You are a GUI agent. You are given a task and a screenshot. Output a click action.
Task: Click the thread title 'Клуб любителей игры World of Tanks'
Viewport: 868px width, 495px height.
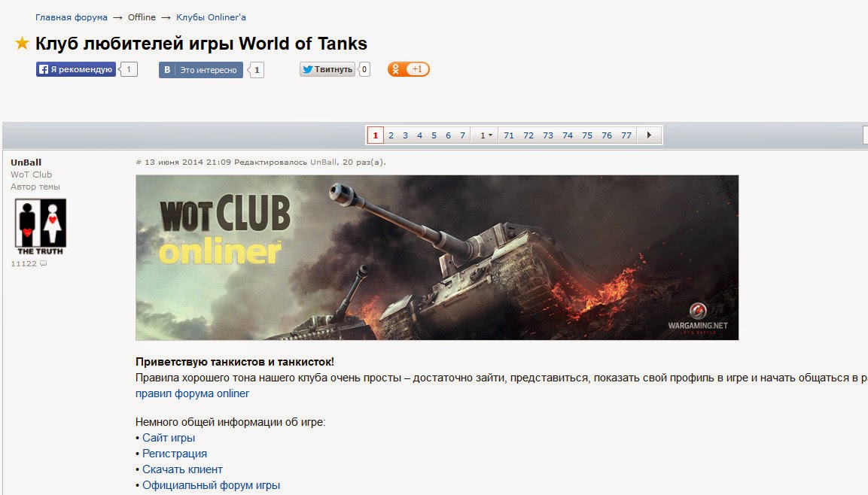[201, 43]
